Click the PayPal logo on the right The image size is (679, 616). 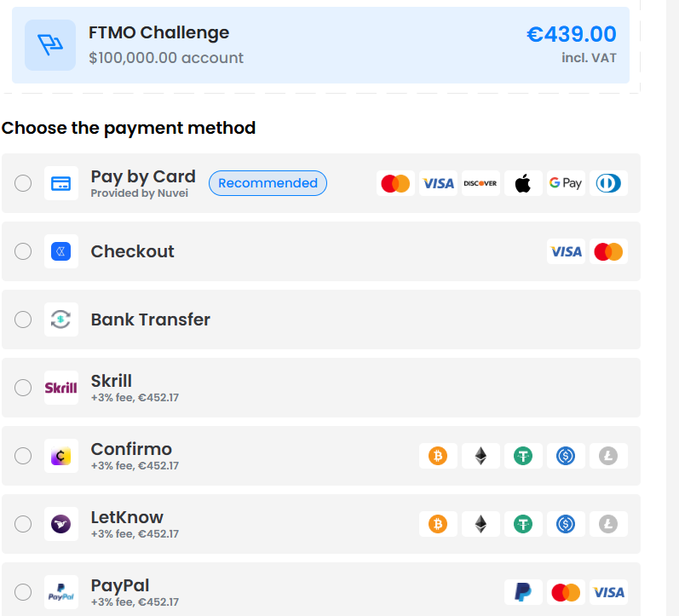click(x=523, y=592)
